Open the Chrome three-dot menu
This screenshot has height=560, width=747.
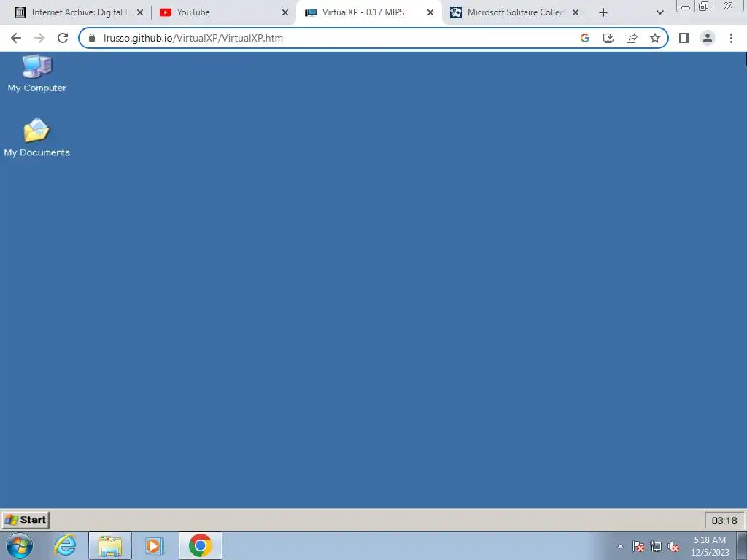click(731, 38)
